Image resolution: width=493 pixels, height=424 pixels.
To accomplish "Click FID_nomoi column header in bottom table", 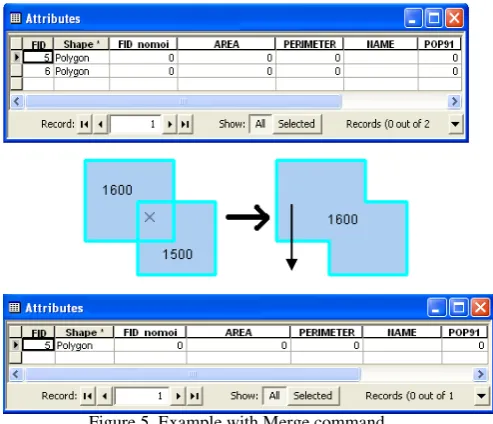I will (x=150, y=332).
